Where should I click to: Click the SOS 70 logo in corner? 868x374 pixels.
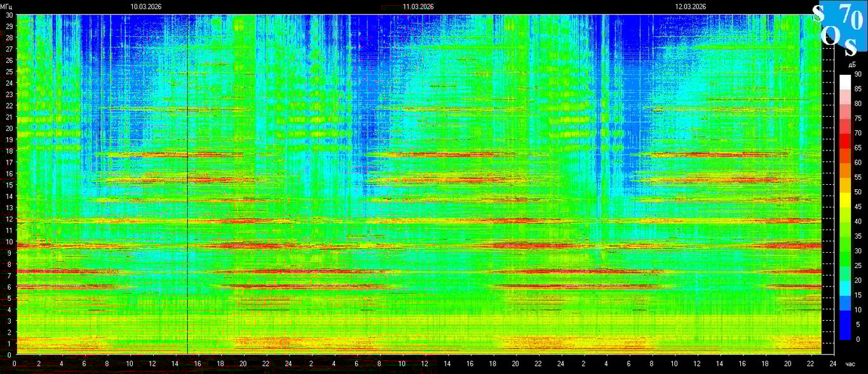[839, 28]
